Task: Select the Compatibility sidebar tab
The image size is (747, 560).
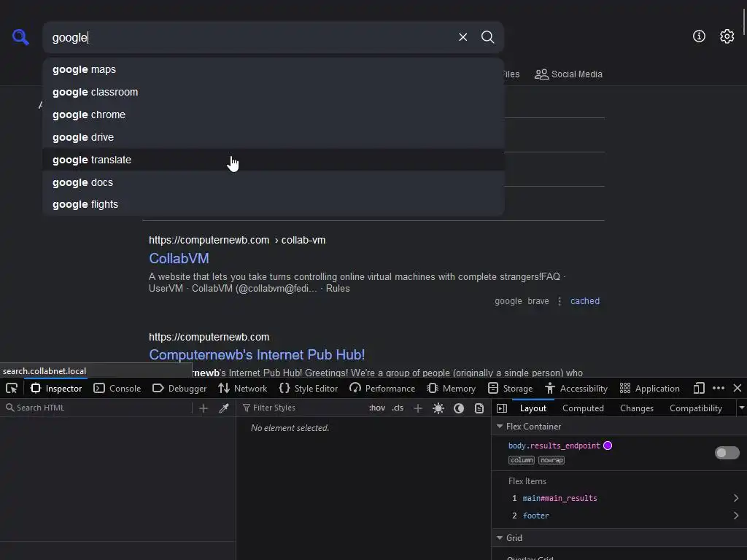Action: pos(695,408)
